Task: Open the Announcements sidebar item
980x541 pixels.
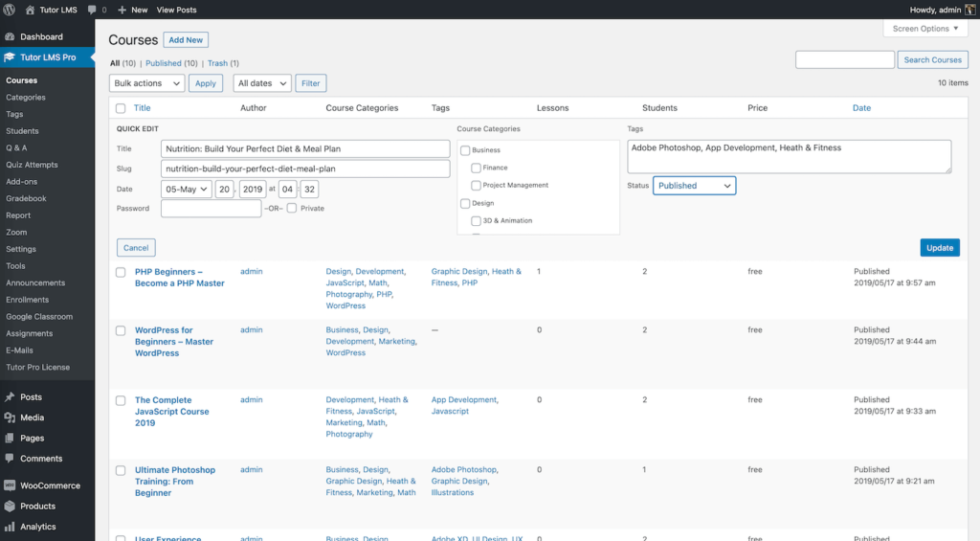Action: click(x=35, y=283)
